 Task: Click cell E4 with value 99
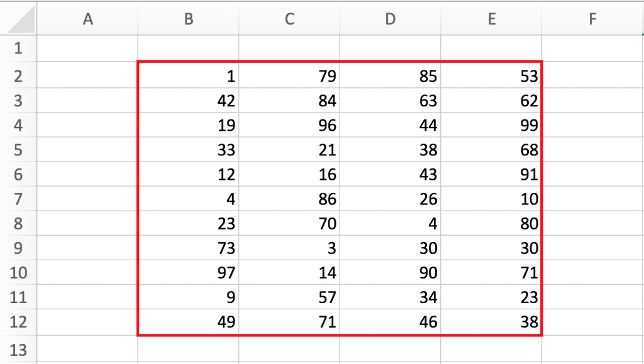pyautogui.click(x=491, y=125)
